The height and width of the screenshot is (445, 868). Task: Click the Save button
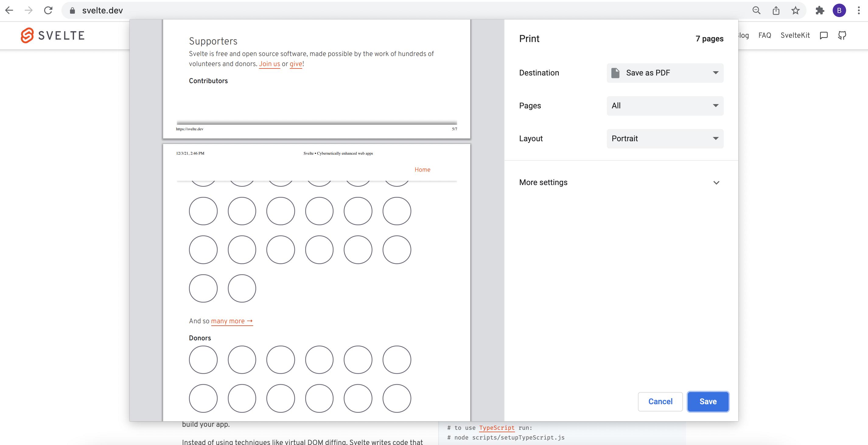708,401
